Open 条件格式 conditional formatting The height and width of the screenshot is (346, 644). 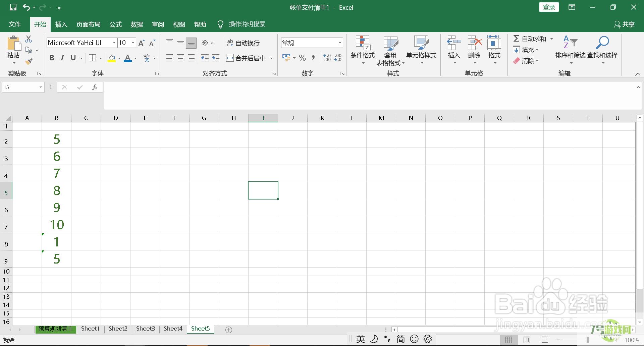363,50
